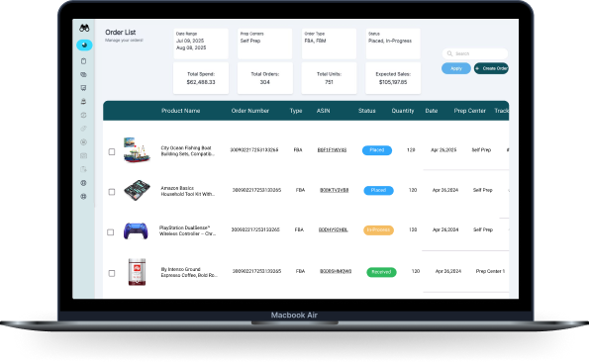This screenshot has width=589, height=364.
Task: Open ASIN link for the fishing boat row
Action: [332, 150]
